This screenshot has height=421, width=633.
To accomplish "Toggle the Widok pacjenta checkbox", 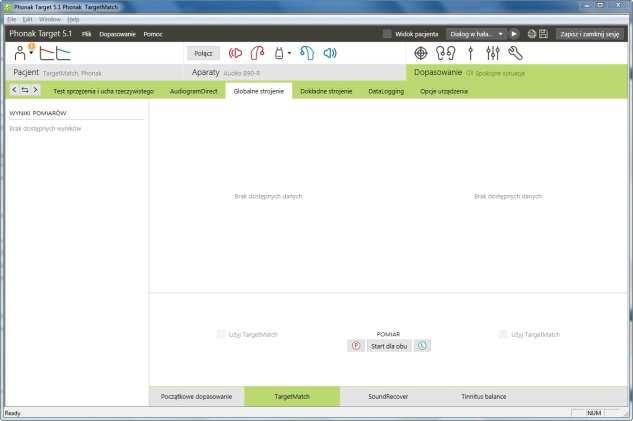I will coord(387,34).
